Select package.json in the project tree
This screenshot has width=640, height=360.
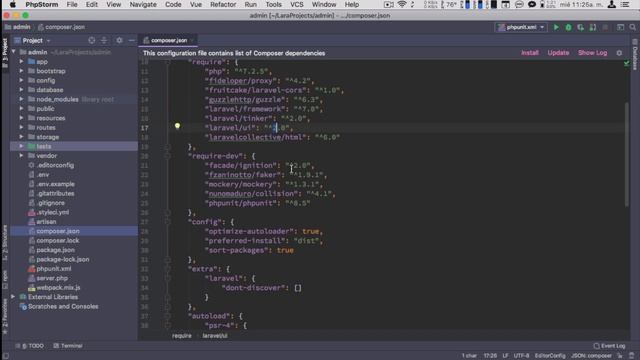(x=56, y=250)
